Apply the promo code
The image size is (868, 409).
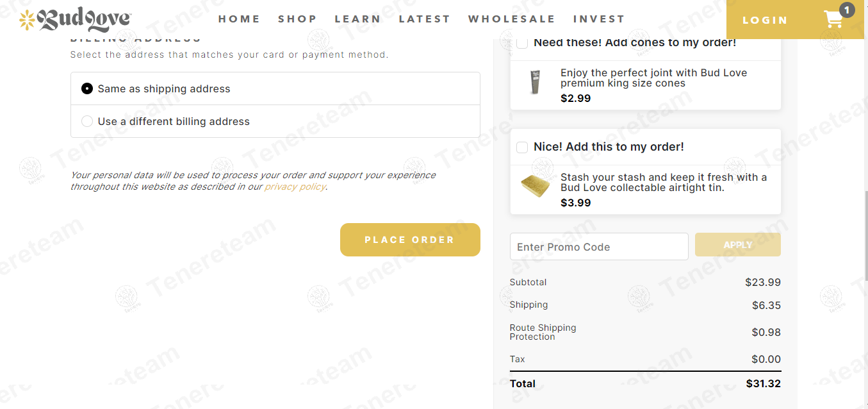pyautogui.click(x=737, y=245)
